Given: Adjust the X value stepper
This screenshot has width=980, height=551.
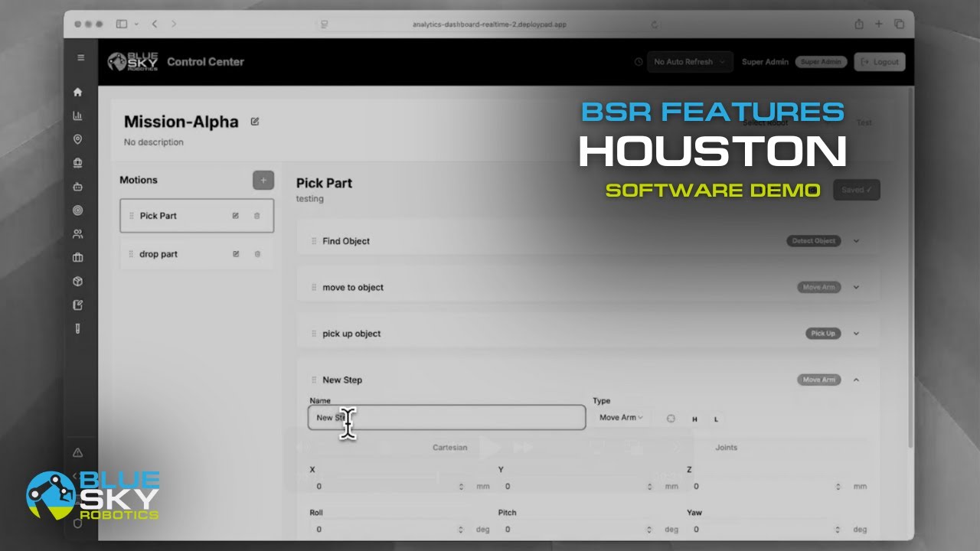Looking at the screenshot, I should tap(462, 487).
